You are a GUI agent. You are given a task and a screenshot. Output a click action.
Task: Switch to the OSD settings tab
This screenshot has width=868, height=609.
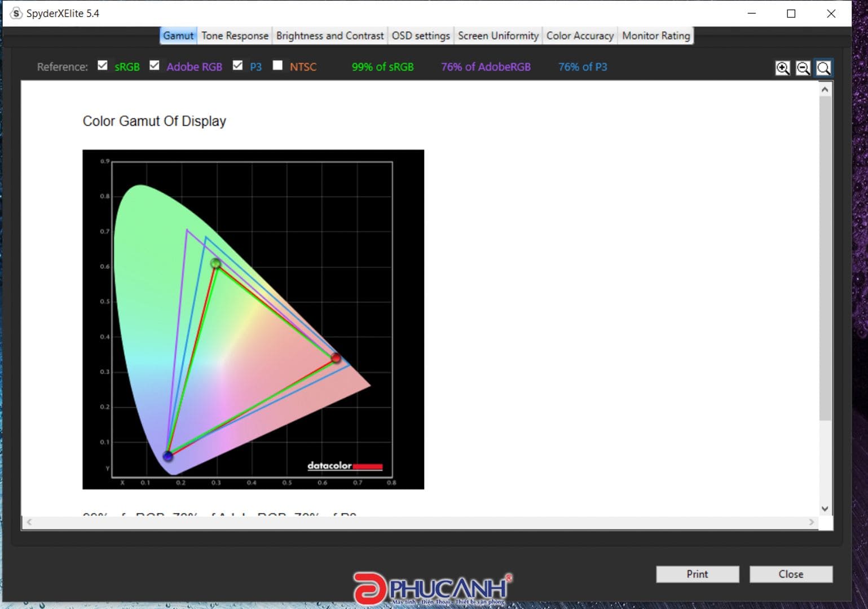pos(421,36)
